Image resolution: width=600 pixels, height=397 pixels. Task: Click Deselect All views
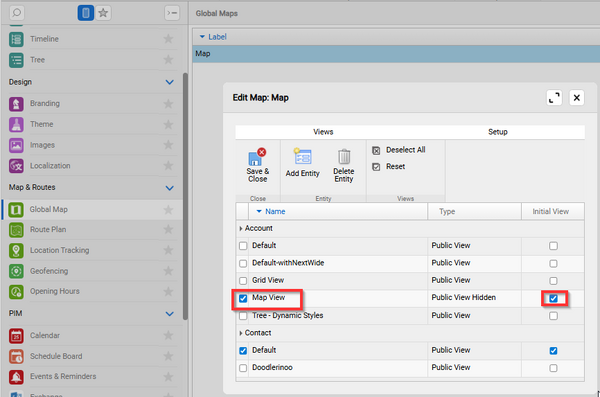point(399,150)
